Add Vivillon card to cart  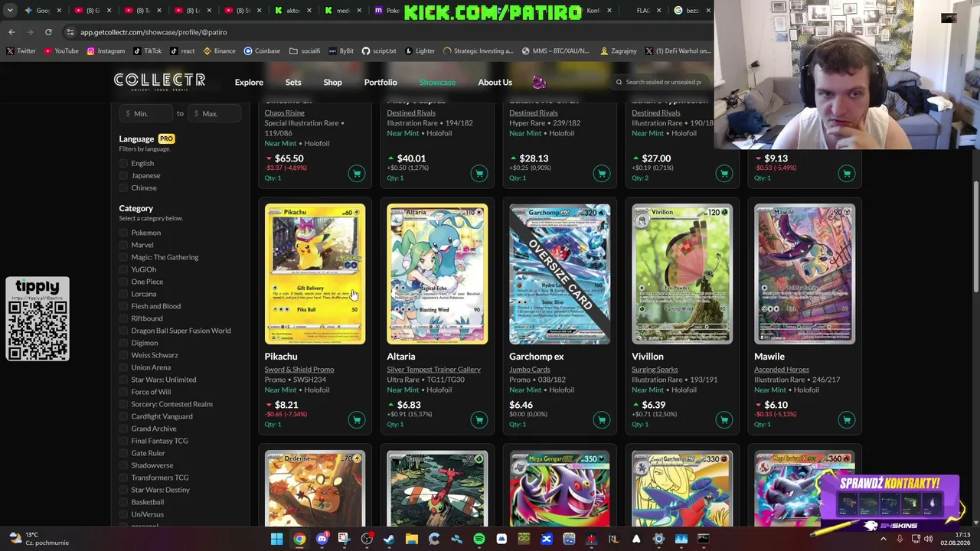pos(724,419)
